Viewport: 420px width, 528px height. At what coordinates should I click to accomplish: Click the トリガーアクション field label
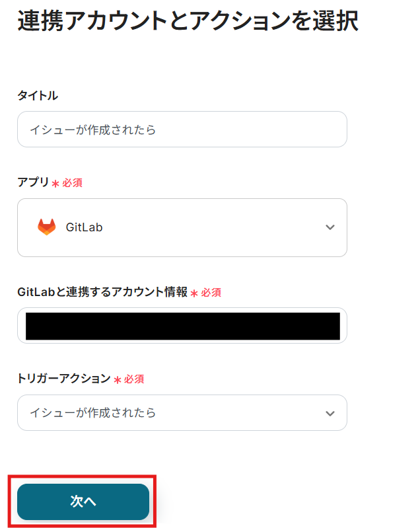pos(63,379)
